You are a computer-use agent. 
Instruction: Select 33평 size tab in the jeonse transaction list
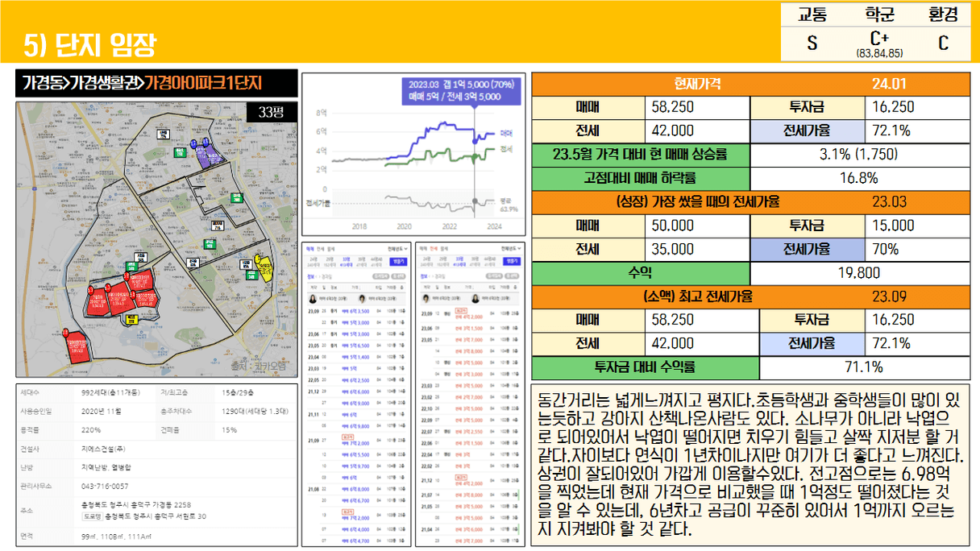point(459,262)
